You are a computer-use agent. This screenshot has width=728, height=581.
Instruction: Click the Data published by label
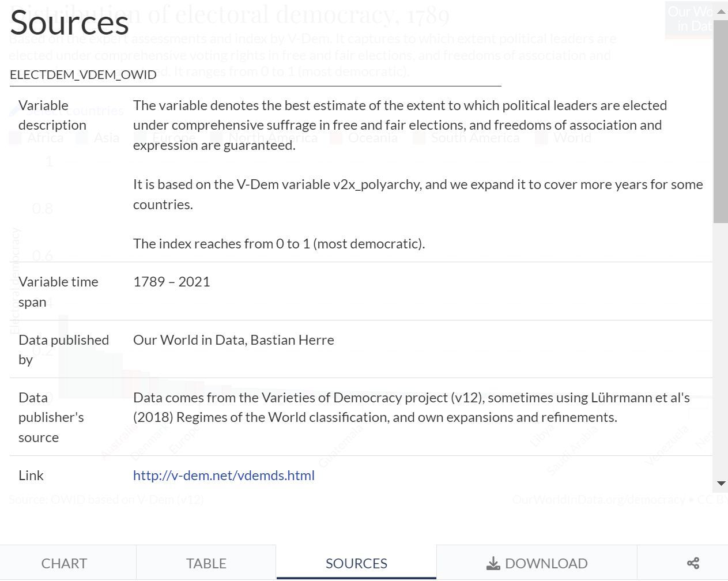tap(63, 349)
